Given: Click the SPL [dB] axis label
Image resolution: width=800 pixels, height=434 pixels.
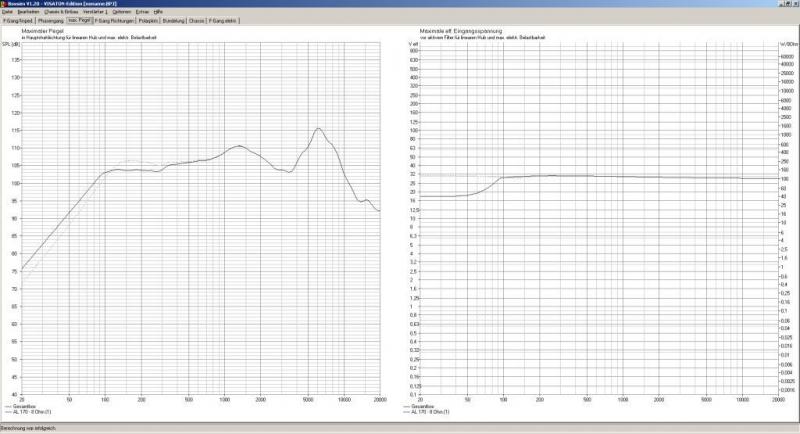Looking at the screenshot, I should [11, 44].
